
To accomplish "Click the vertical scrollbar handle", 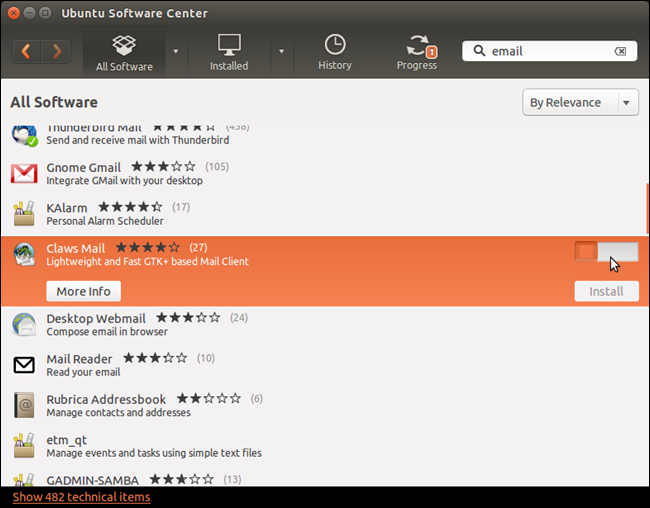I will (648, 209).
